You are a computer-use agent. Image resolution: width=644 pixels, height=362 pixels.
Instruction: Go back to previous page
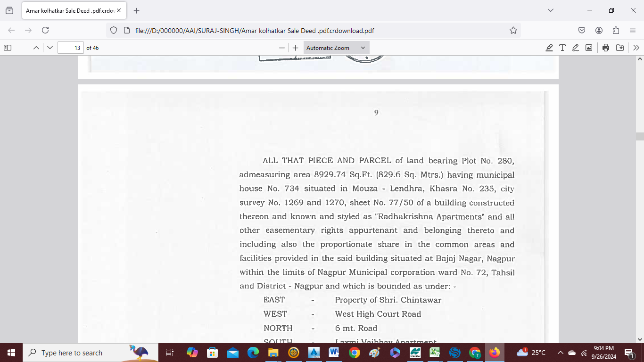(11, 30)
